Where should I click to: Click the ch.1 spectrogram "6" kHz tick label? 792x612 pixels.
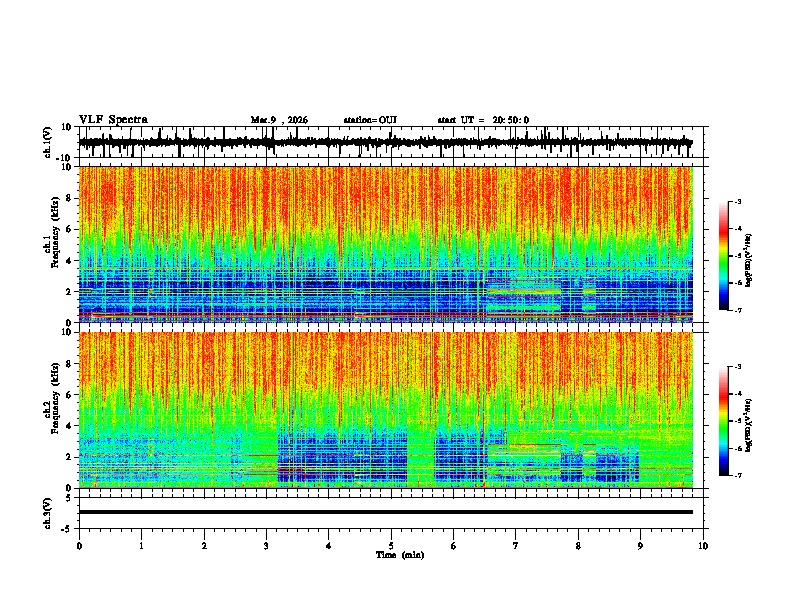pyautogui.click(x=69, y=229)
